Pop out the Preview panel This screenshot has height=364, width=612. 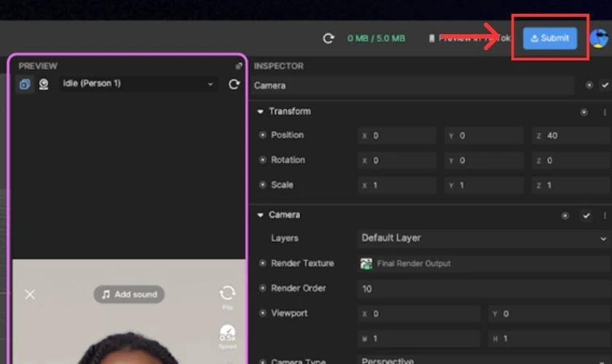238,66
